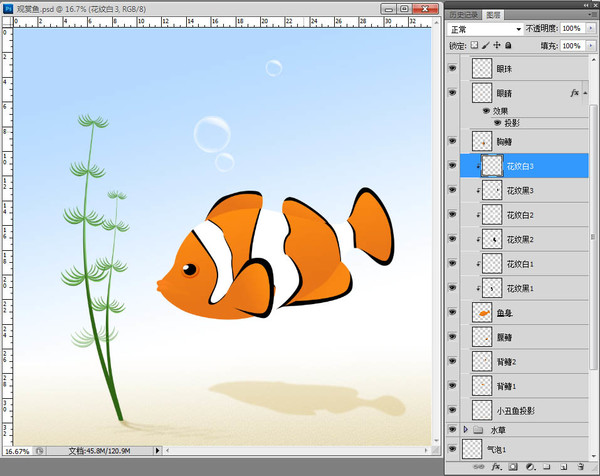
Task: Create a new fill or adjustment layer
Action: (530, 467)
